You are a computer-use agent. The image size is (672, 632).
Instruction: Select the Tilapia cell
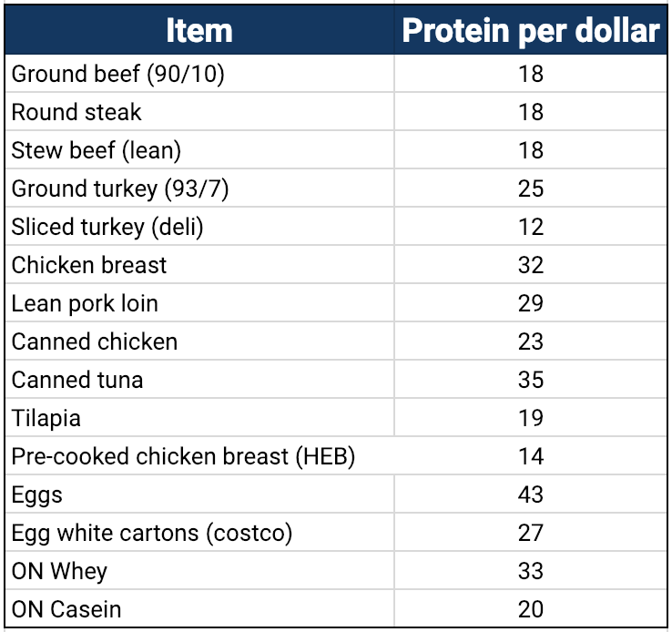pyautogui.click(x=46, y=418)
